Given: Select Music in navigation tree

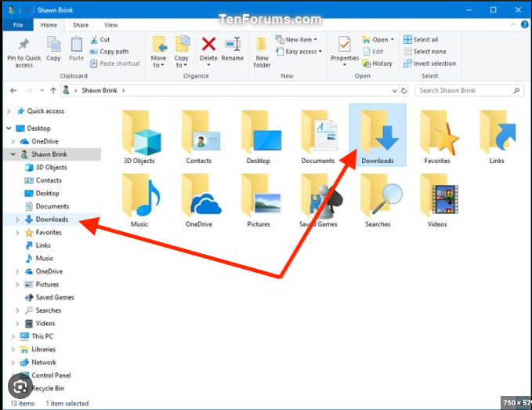Looking at the screenshot, I should (45, 258).
